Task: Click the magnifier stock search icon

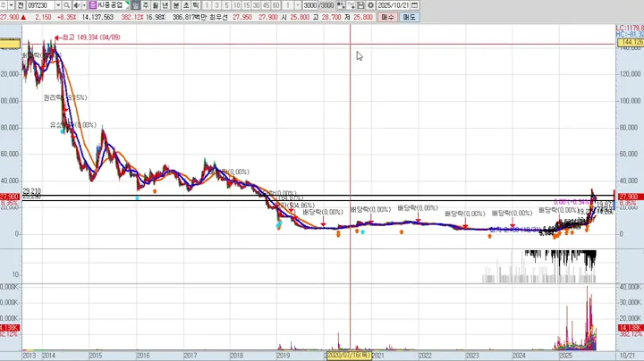Action: tap(66, 5)
